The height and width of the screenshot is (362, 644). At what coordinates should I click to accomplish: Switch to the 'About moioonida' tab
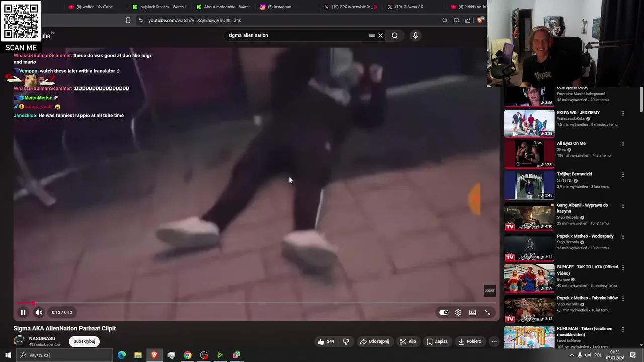pos(223,7)
